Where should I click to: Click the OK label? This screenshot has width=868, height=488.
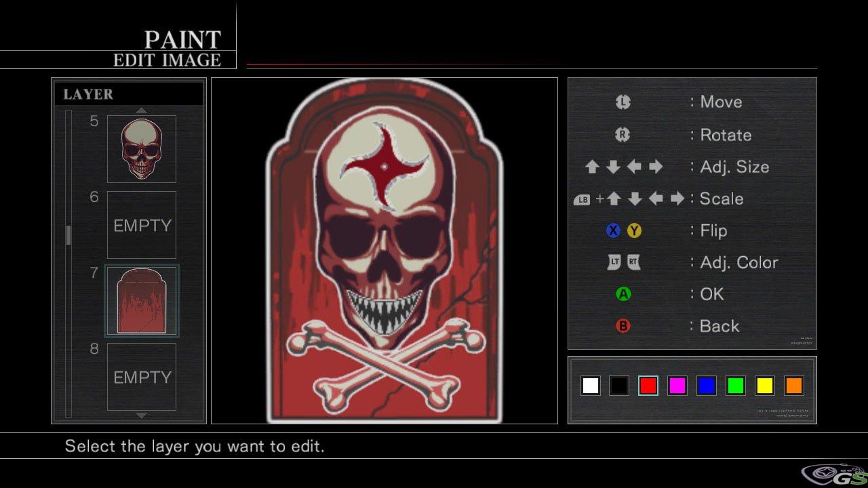[712, 294]
